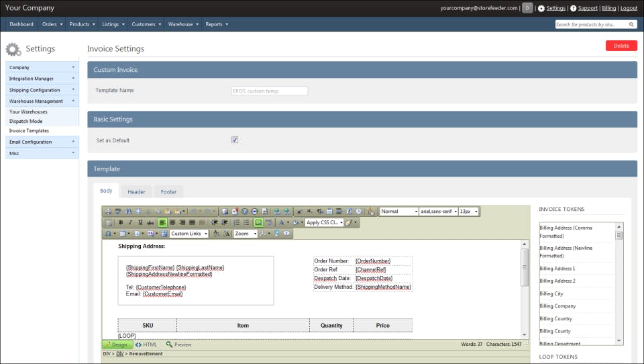Toggle strikethrough formatting
644x364 pixels.
pyautogui.click(x=150, y=222)
